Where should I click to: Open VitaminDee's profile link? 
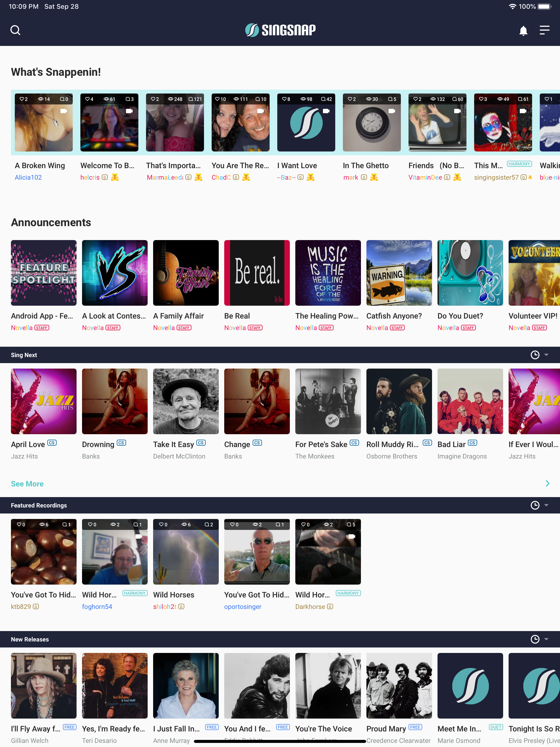[x=425, y=178]
